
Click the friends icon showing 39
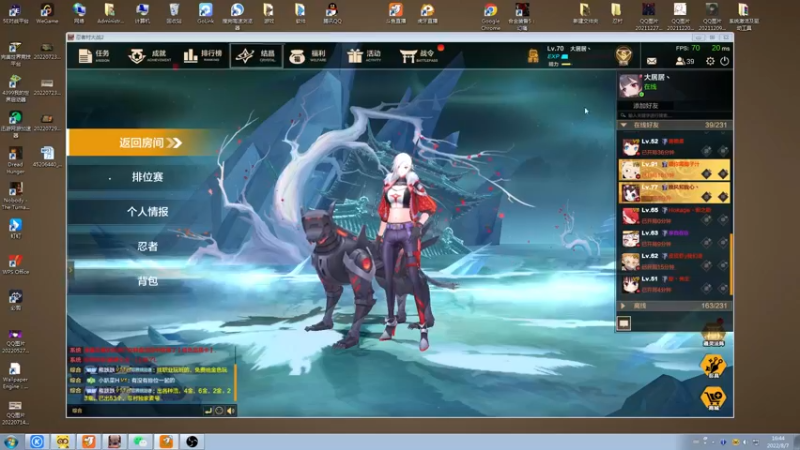click(x=685, y=61)
